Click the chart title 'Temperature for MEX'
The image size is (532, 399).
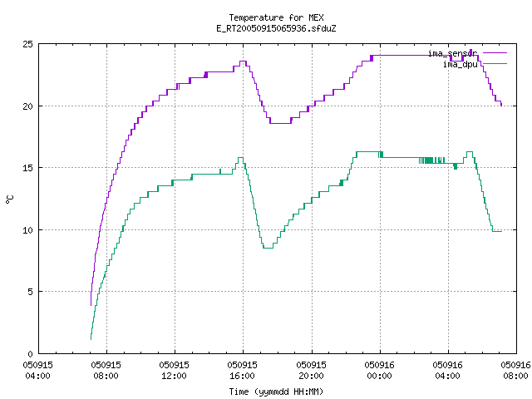tap(276, 17)
